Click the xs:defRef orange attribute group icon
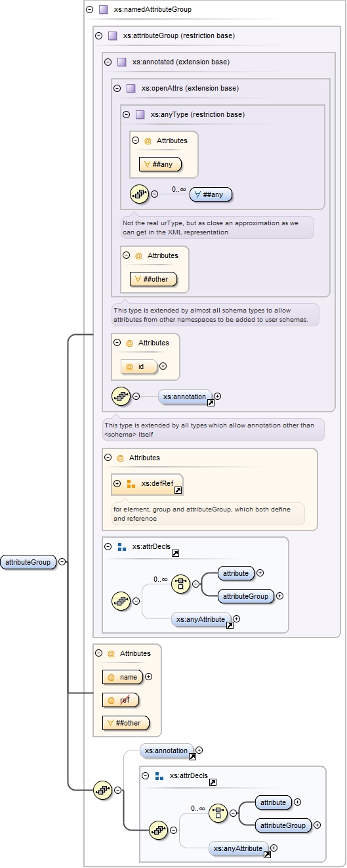Image resolution: width=347 pixels, height=868 pixels. click(131, 484)
